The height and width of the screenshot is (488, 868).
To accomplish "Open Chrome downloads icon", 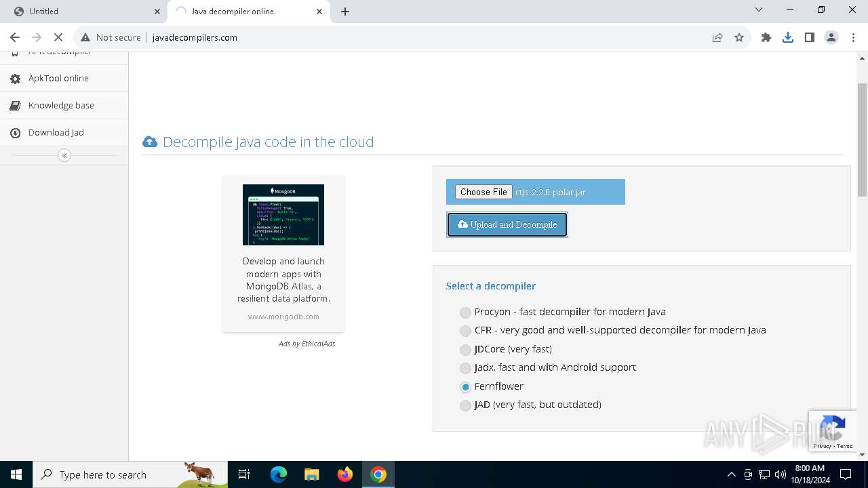I will pyautogui.click(x=788, y=37).
